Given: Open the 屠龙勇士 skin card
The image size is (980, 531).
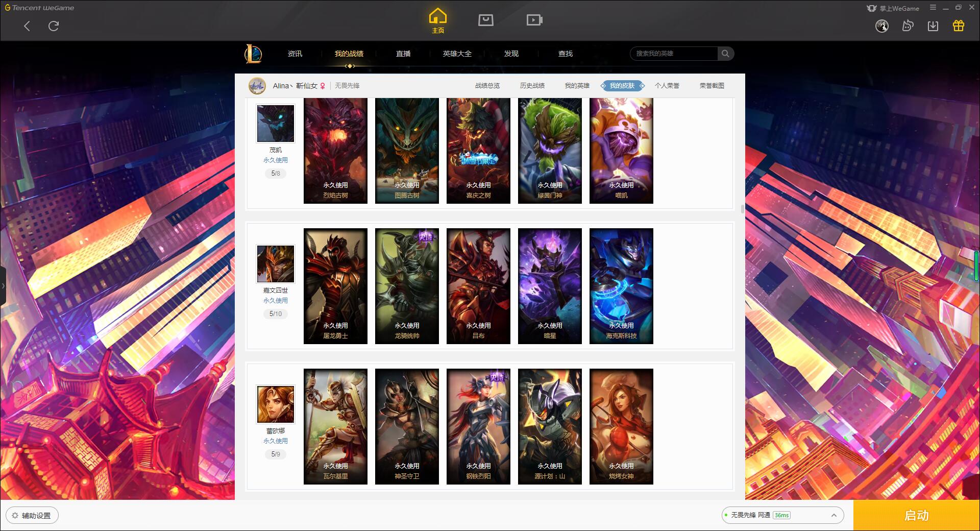Looking at the screenshot, I should (335, 286).
